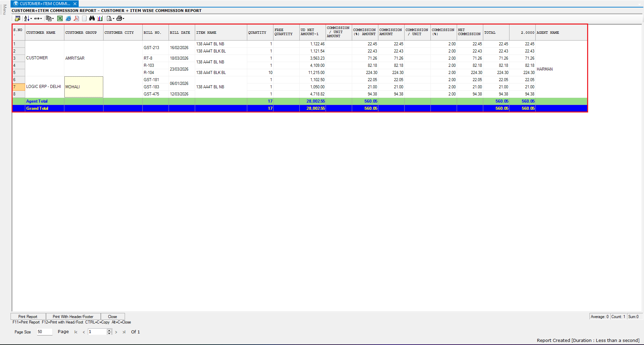Viewport: 644px width, 345px height.
Task: Export report to Excel
Action: click(x=60, y=18)
